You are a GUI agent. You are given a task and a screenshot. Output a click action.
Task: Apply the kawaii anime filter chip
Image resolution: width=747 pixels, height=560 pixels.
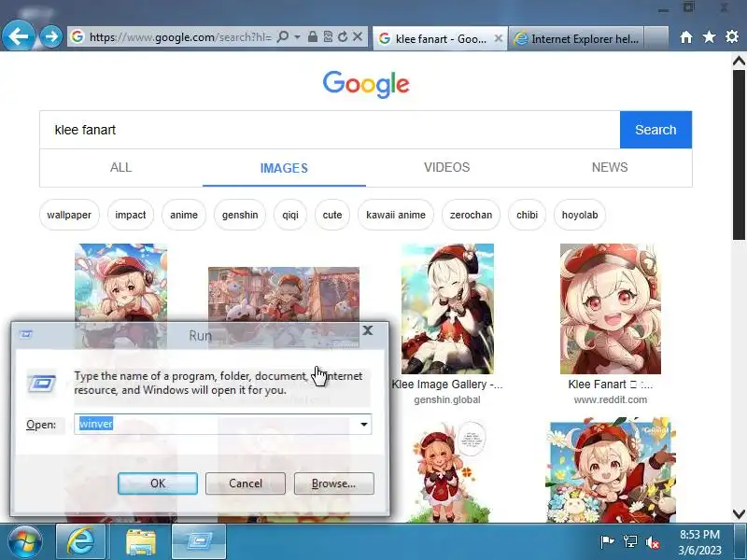click(396, 215)
